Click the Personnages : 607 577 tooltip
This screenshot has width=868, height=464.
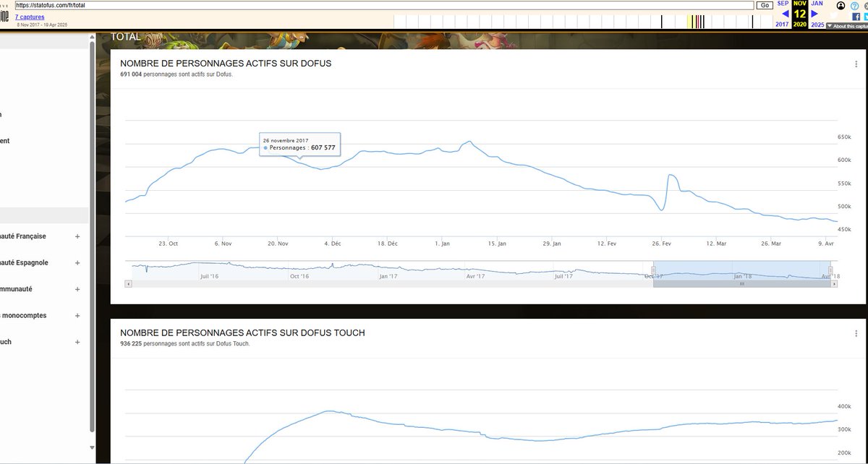(x=300, y=144)
